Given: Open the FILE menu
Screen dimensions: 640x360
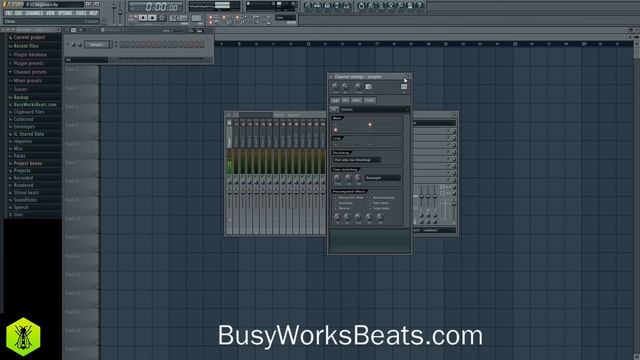Looking at the screenshot, I should coord(9,13).
